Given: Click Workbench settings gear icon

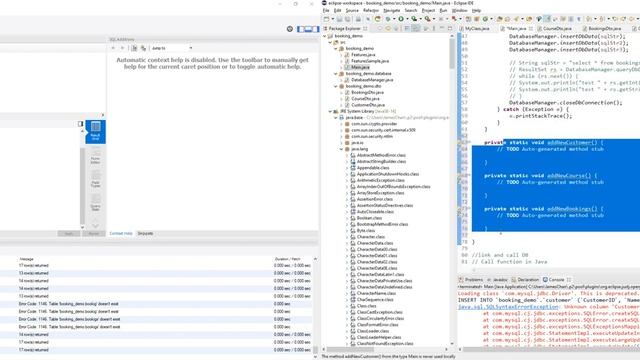Looking at the screenshot, I should click(x=289, y=29).
